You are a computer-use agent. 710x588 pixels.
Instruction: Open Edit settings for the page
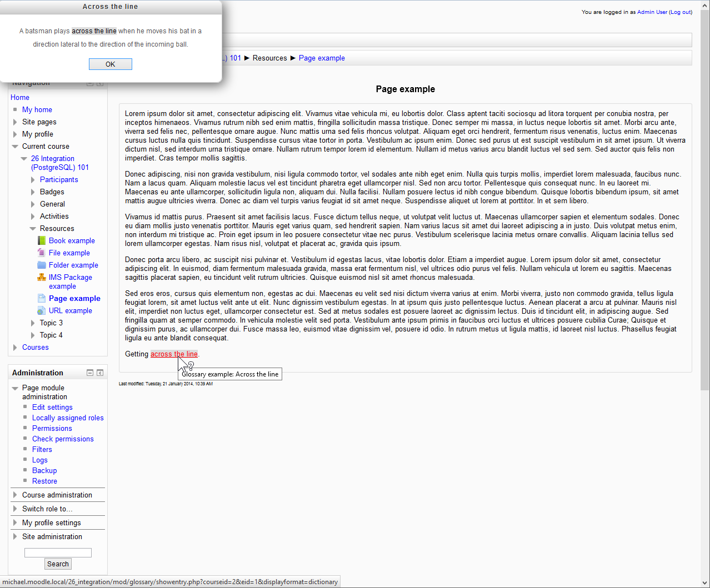pyautogui.click(x=52, y=407)
